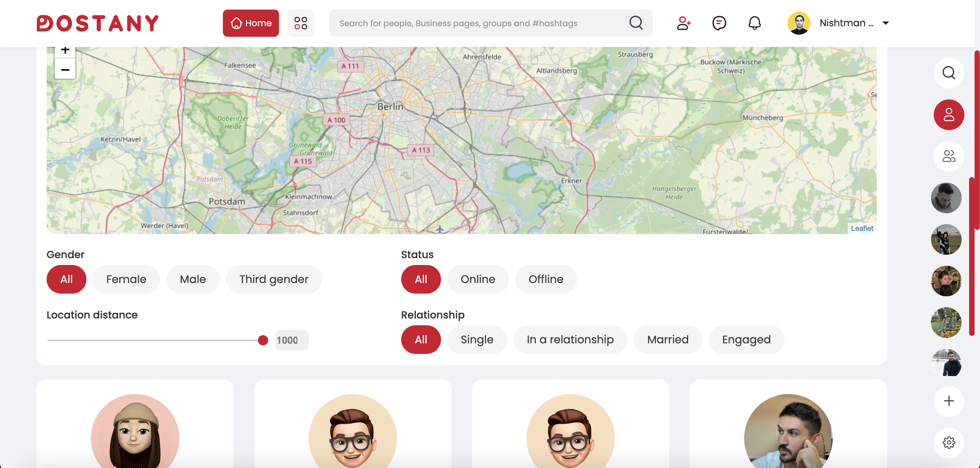Click the sidebar plus icon
This screenshot has width=980, height=468.
click(x=948, y=401)
